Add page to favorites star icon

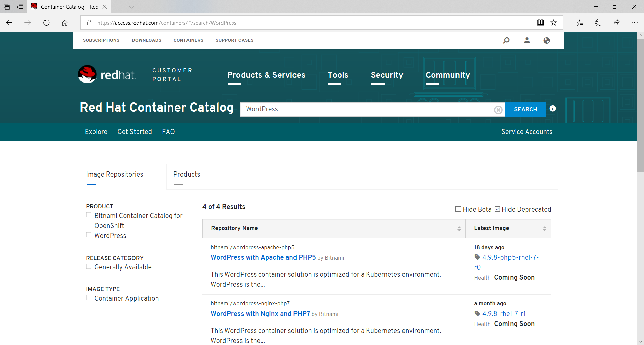pos(554,23)
